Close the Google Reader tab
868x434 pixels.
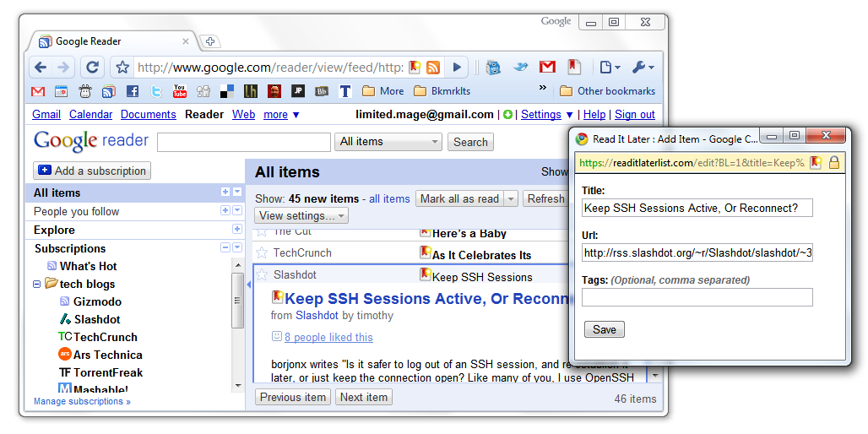pos(186,41)
